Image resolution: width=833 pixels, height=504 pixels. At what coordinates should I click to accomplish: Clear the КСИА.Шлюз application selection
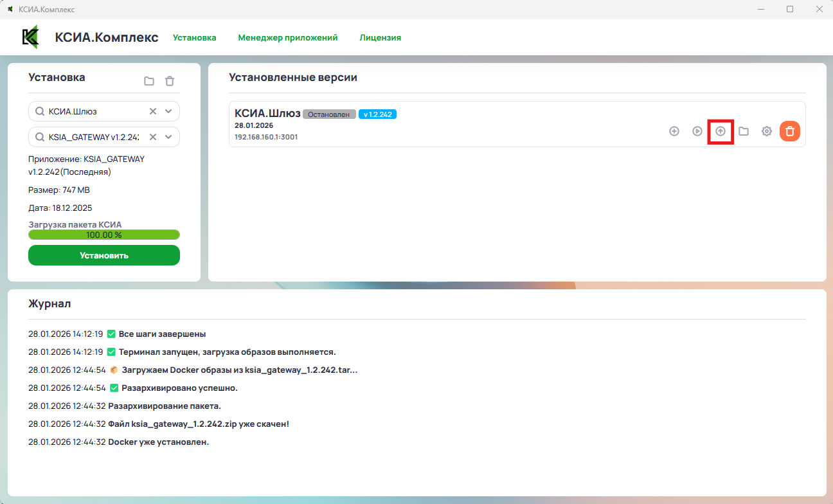point(153,111)
